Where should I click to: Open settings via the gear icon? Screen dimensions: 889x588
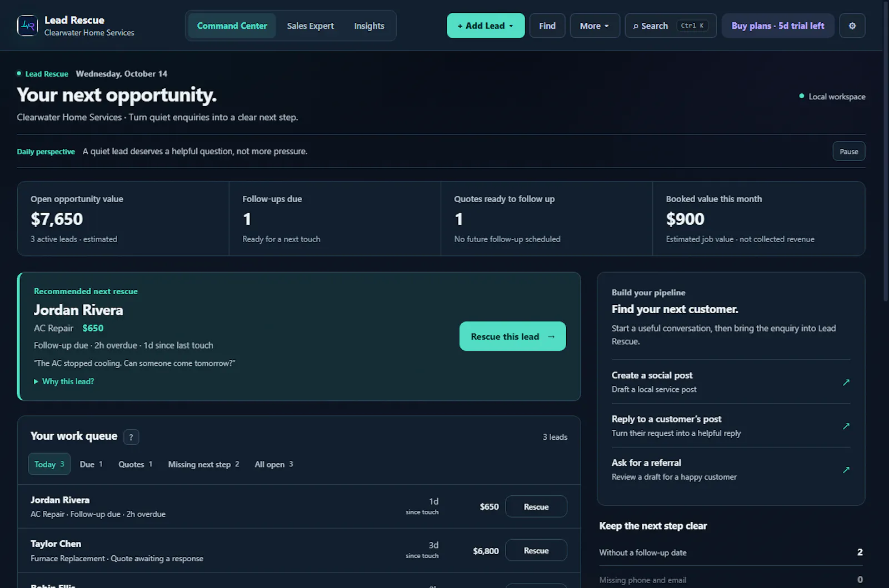852,26
